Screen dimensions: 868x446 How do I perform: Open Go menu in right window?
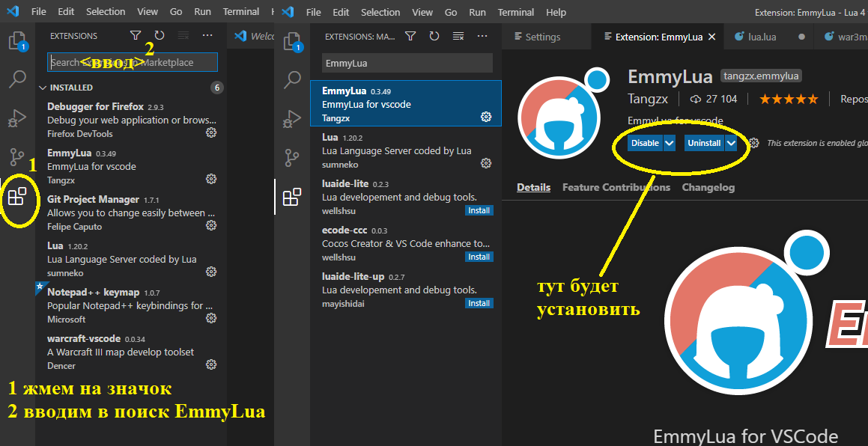click(x=451, y=12)
